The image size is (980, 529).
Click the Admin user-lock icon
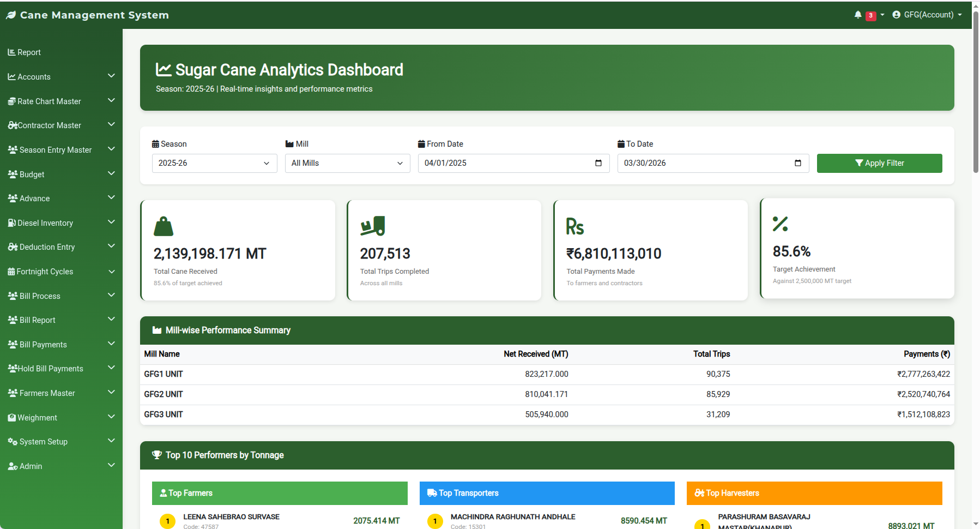[13, 466]
